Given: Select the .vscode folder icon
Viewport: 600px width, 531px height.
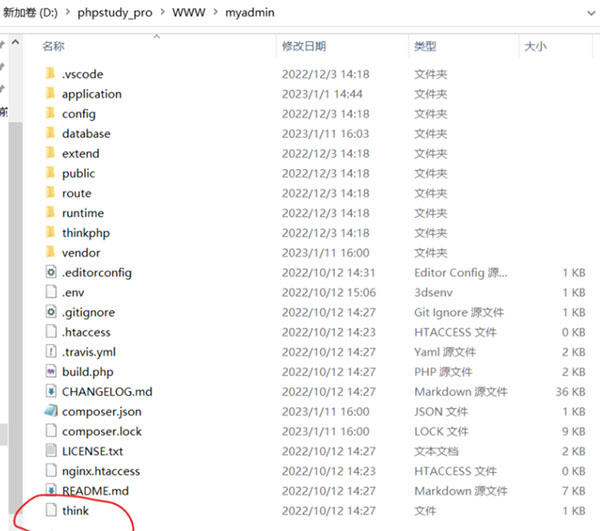Looking at the screenshot, I should [50, 73].
